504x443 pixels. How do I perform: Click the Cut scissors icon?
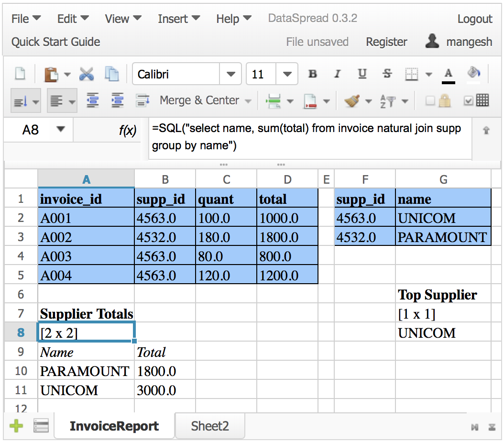tap(87, 74)
